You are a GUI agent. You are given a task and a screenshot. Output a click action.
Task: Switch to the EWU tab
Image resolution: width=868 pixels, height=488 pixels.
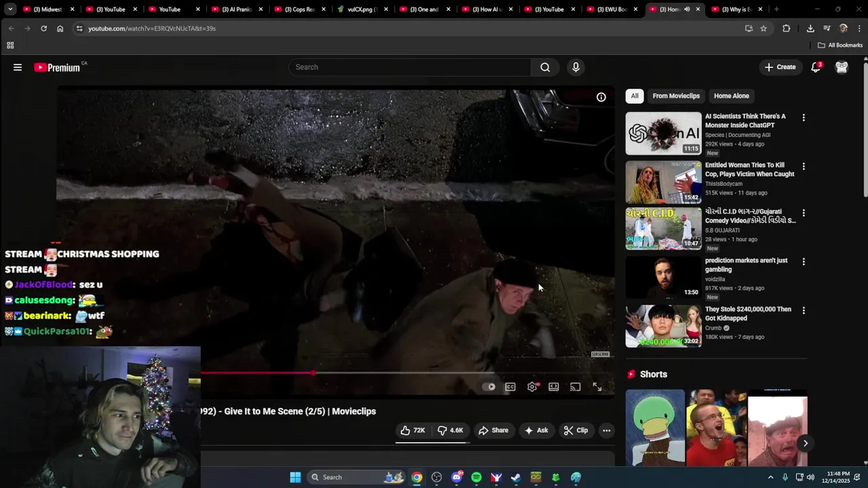[613, 9]
